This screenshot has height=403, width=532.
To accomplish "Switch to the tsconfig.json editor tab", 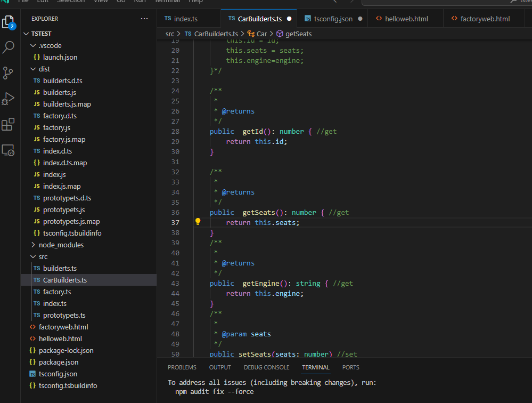I will click(x=333, y=19).
